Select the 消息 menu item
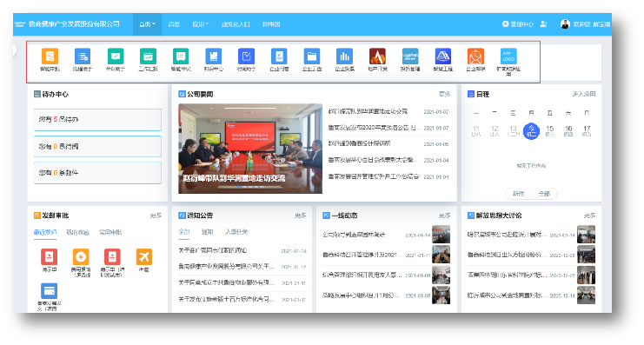 point(174,24)
